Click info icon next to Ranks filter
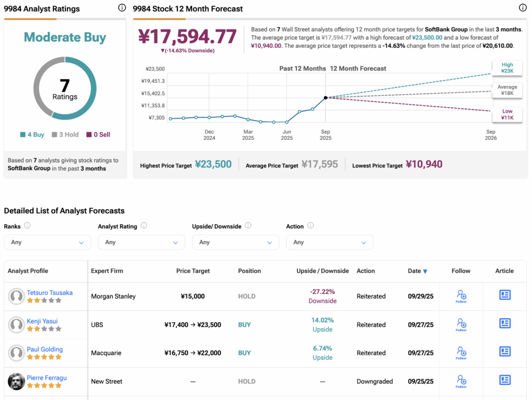532x400 pixels. point(28,226)
